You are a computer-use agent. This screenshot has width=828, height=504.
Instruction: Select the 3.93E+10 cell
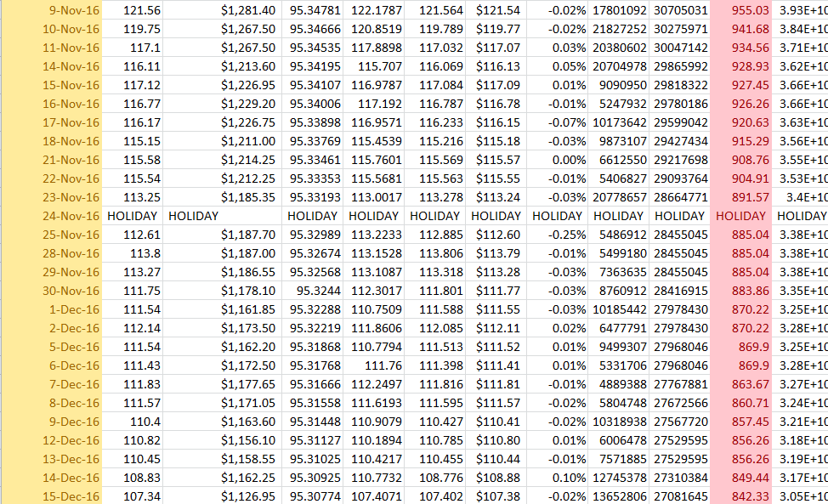pos(803,10)
